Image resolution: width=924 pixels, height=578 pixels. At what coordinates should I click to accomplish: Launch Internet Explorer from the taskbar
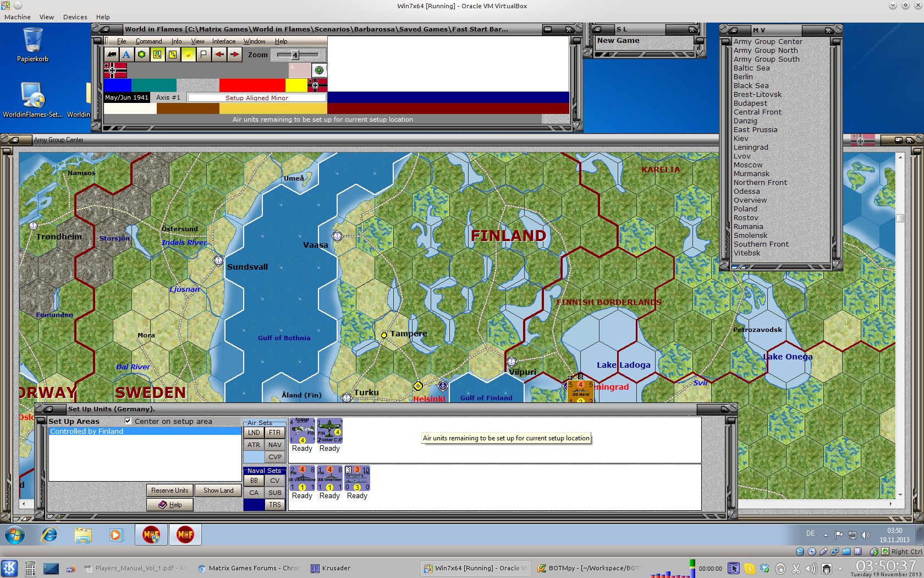click(50, 535)
